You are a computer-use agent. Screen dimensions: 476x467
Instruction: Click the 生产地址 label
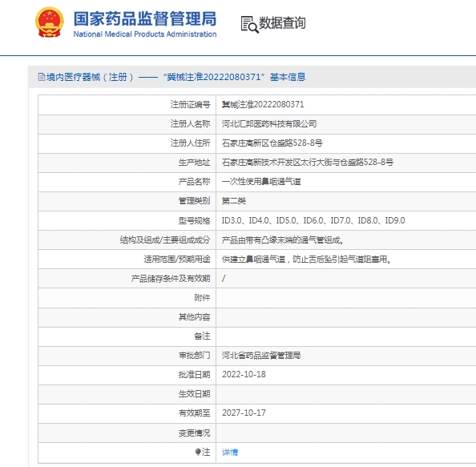click(x=194, y=163)
